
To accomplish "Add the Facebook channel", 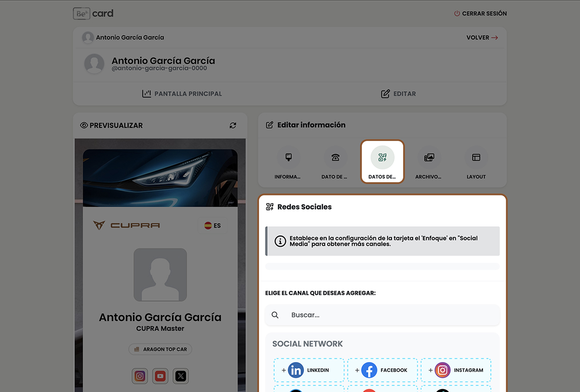I will click(382, 370).
